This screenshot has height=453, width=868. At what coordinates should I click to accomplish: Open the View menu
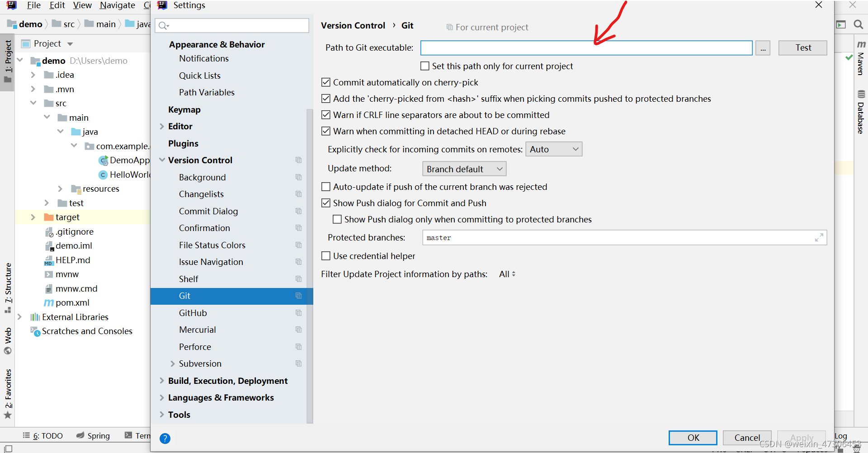click(x=82, y=5)
